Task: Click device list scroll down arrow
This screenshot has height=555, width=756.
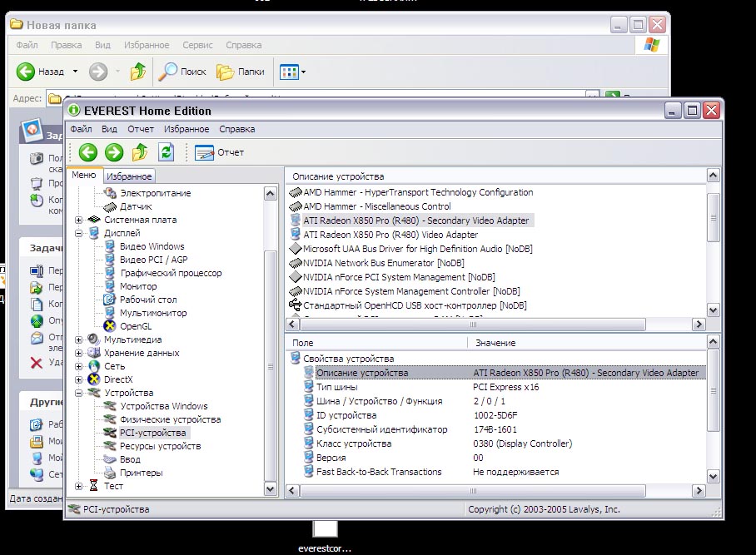Action: click(713, 310)
